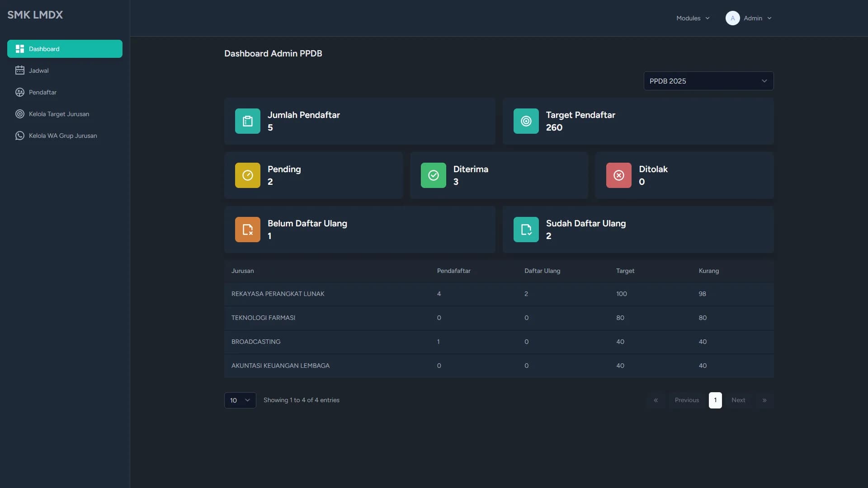Image resolution: width=868 pixels, height=488 pixels.
Task: Click the Dashboard grid icon in sidebar
Action: [19, 49]
